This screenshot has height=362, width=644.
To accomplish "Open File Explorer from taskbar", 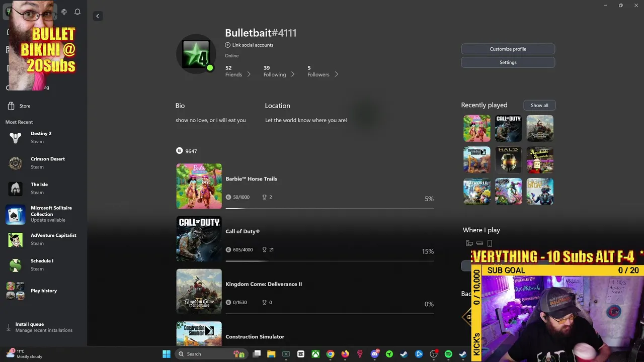I will click(271, 354).
